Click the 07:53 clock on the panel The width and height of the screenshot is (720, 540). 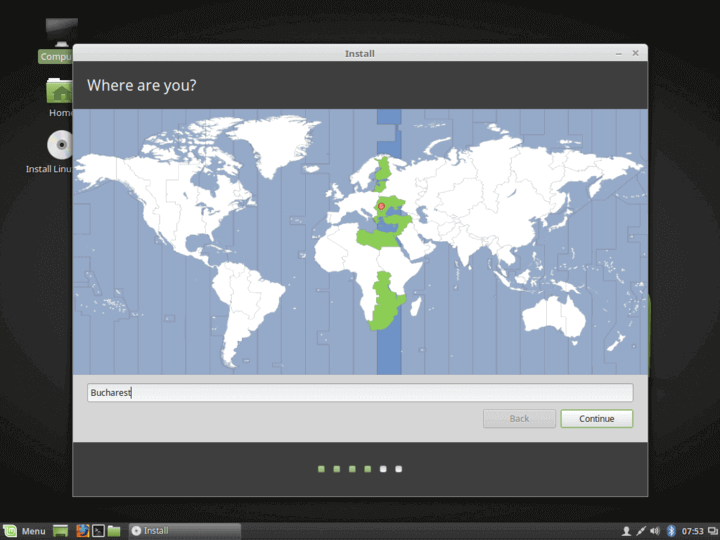pos(692,531)
